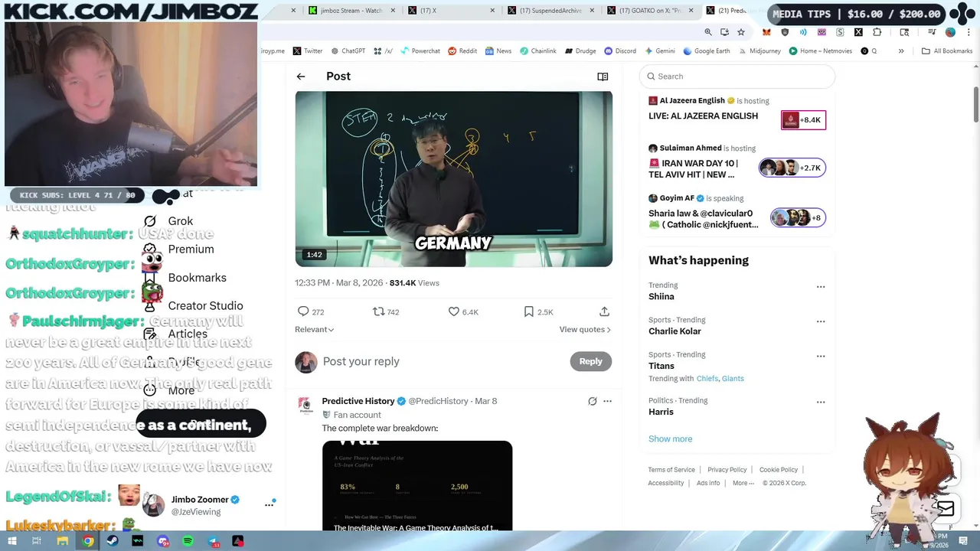Expand the Relevant sort dropdown
This screenshot has width=980, height=551.
(314, 329)
